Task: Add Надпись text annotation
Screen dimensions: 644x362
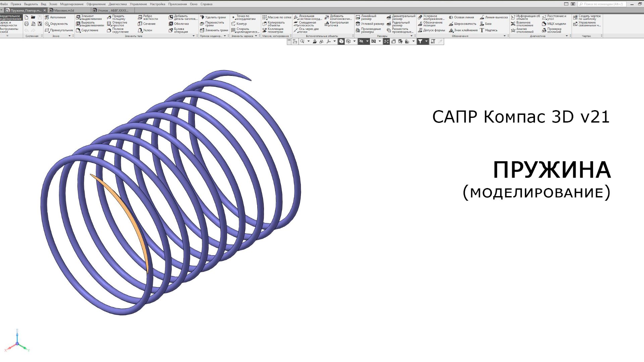Action: (x=489, y=30)
